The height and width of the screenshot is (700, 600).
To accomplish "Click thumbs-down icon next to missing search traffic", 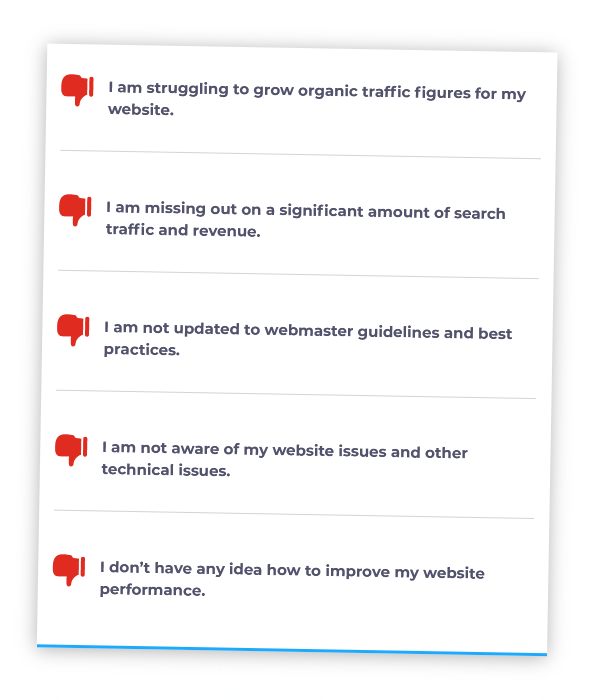I will tap(75, 210).
